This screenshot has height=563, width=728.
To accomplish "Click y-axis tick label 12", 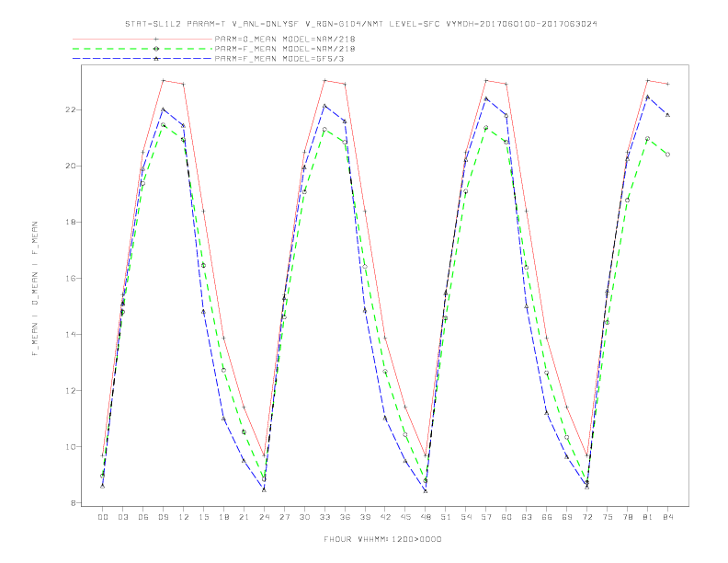I will point(70,391).
